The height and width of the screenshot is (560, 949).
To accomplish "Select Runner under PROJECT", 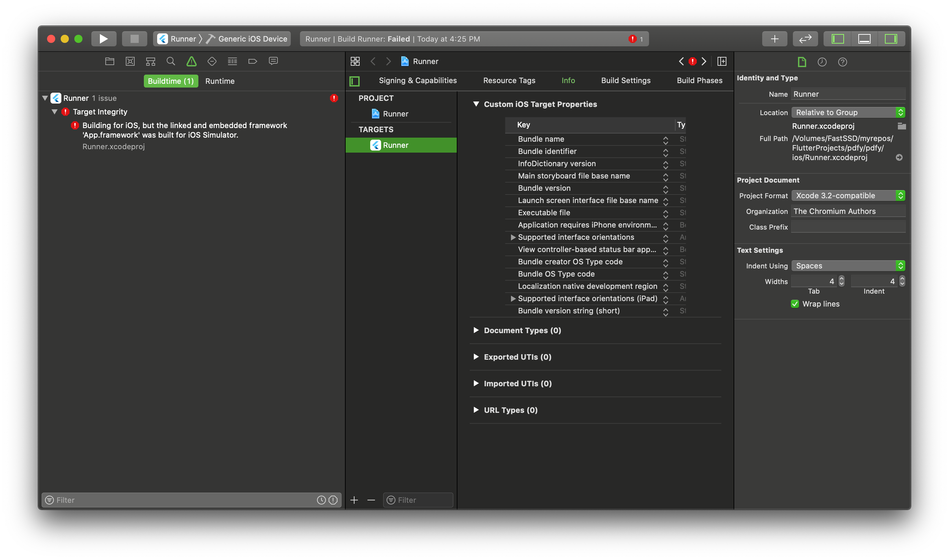I will (x=395, y=113).
